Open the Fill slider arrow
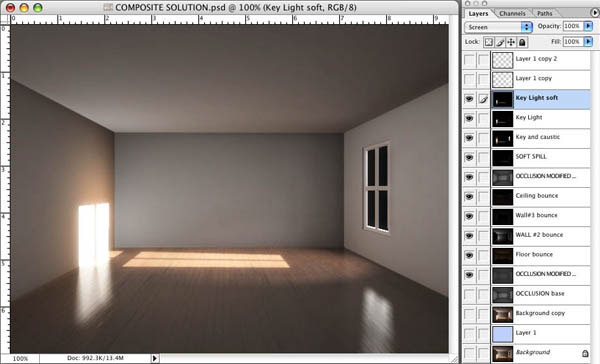Image resolution: width=600 pixels, height=364 pixels. (x=588, y=41)
